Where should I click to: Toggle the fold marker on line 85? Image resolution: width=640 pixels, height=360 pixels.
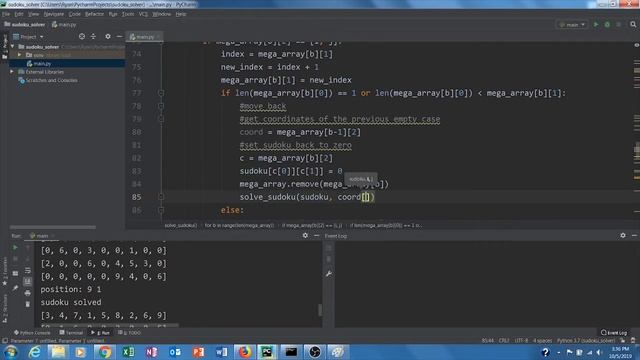tap(161, 197)
